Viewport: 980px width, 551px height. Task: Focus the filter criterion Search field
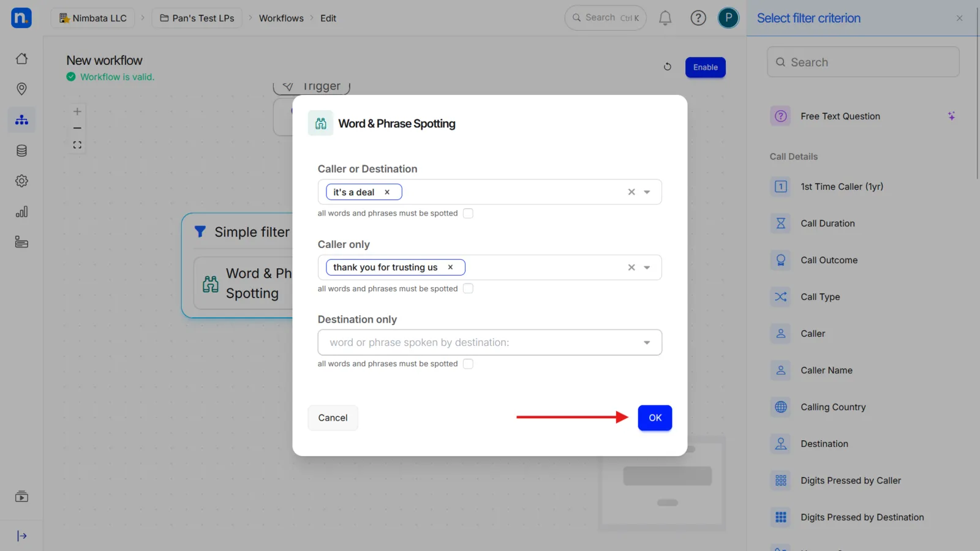click(x=863, y=62)
